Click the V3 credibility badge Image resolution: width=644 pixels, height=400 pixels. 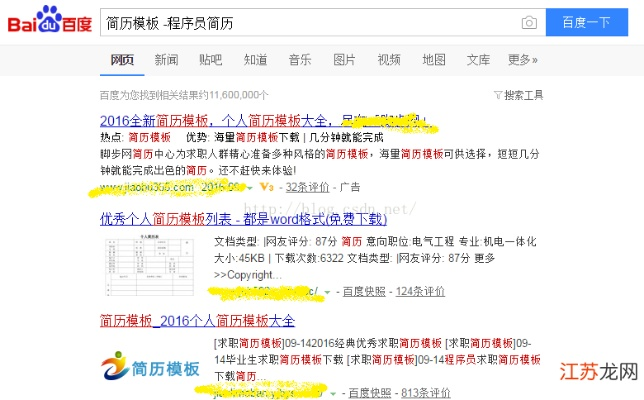click(267, 187)
